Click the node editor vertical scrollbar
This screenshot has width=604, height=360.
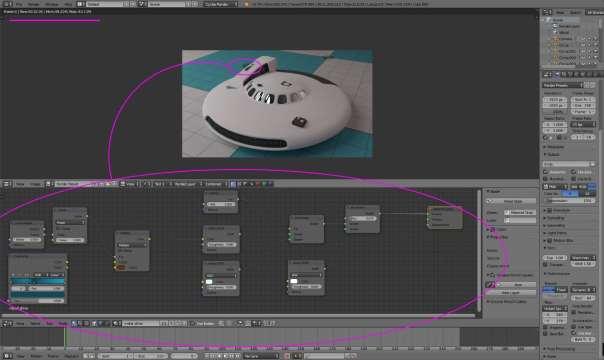tap(479, 250)
